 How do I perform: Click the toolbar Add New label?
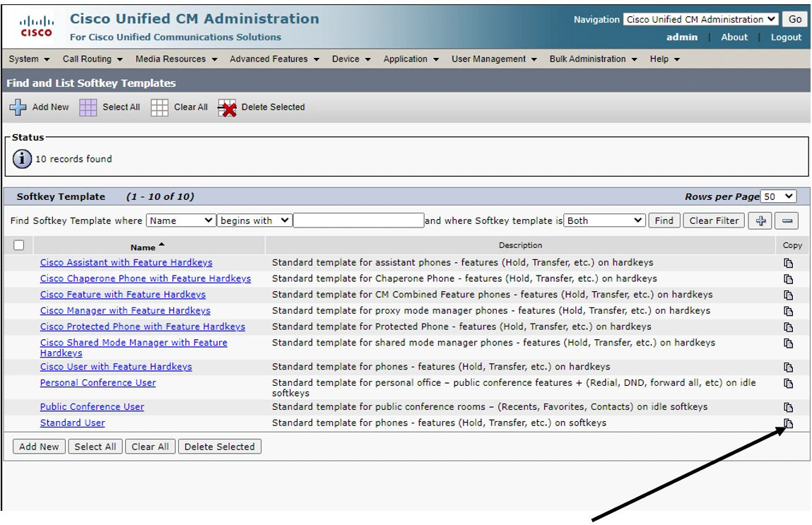(50, 107)
